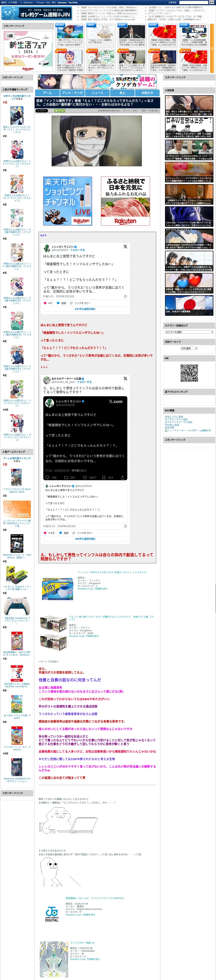Open 月を選択 archive dropdown
Screen dimensions: 216x980
pos(189,349)
